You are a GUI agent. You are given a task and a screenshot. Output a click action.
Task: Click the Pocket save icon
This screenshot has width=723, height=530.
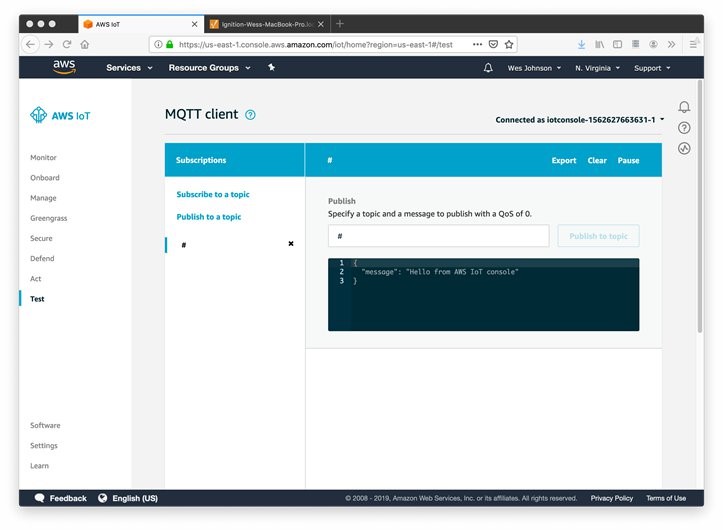[x=493, y=44]
